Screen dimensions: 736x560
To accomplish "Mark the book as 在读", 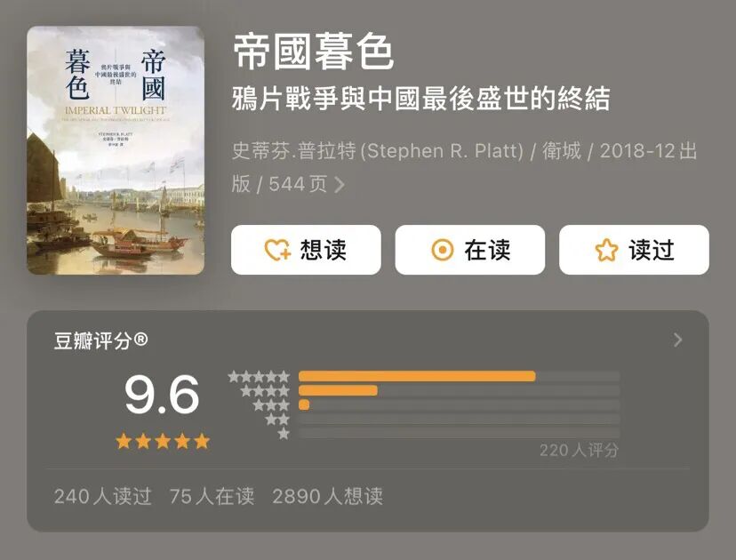I will pos(470,250).
